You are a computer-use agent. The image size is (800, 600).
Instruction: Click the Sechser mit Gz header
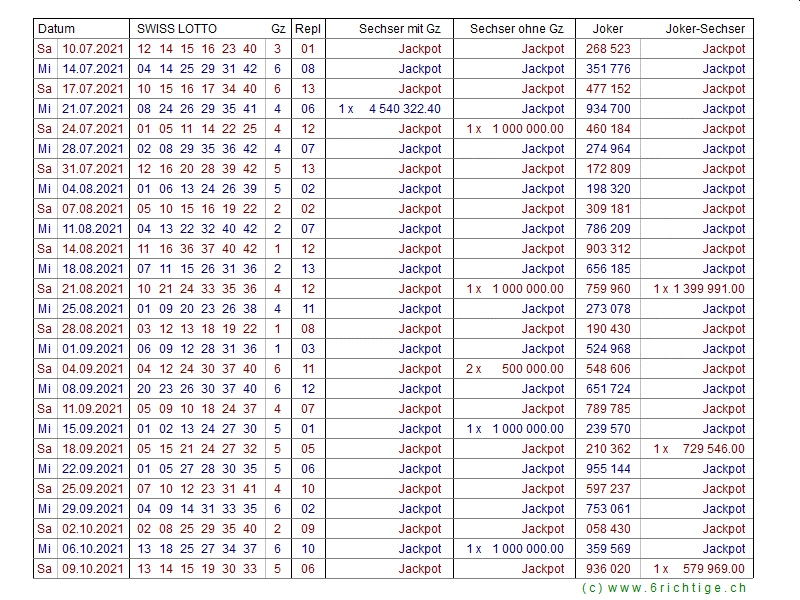399,29
